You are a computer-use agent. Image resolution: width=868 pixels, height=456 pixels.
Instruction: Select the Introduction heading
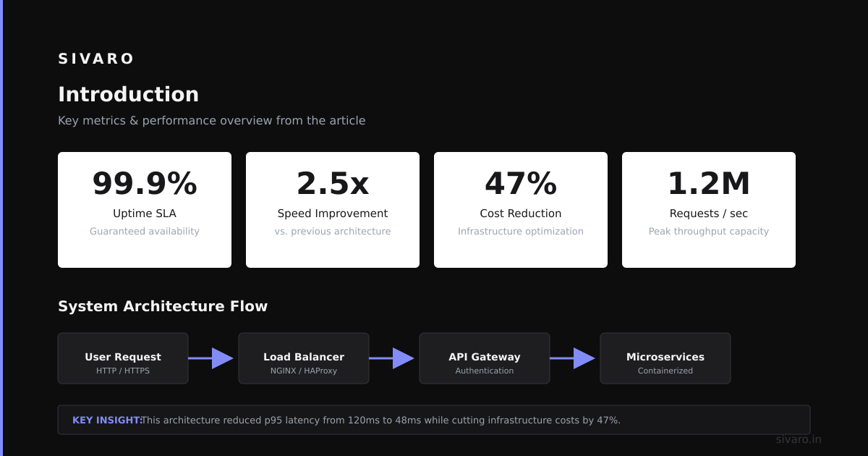128,94
